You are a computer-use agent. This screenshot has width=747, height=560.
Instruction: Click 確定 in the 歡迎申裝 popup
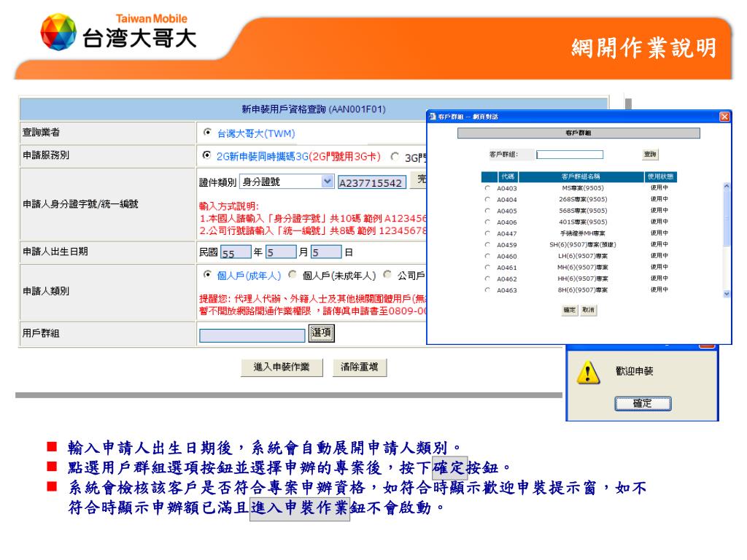[x=643, y=403]
